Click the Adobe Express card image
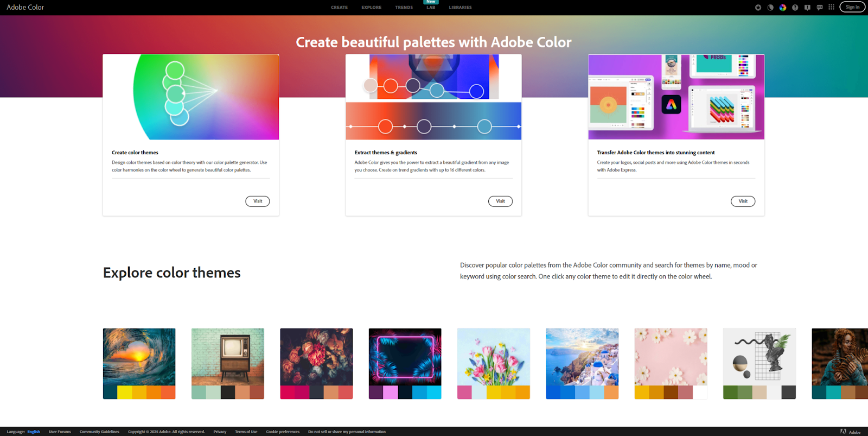868x436 pixels. point(676,97)
